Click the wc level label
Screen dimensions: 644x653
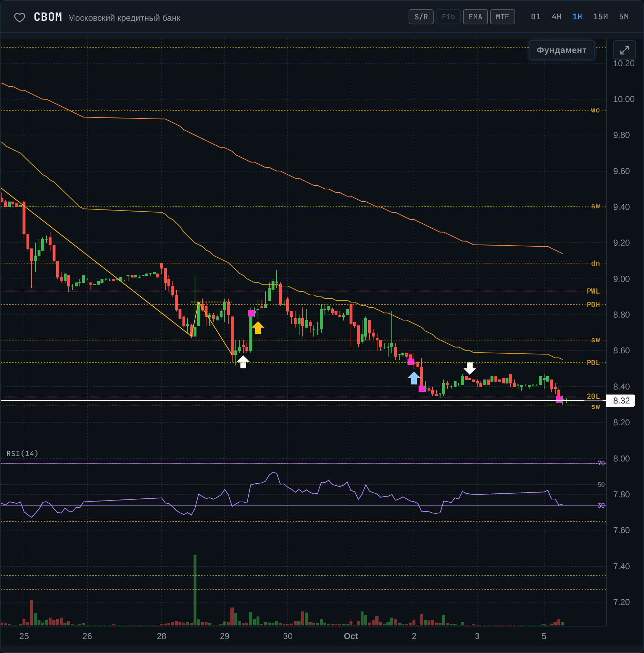click(595, 110)
